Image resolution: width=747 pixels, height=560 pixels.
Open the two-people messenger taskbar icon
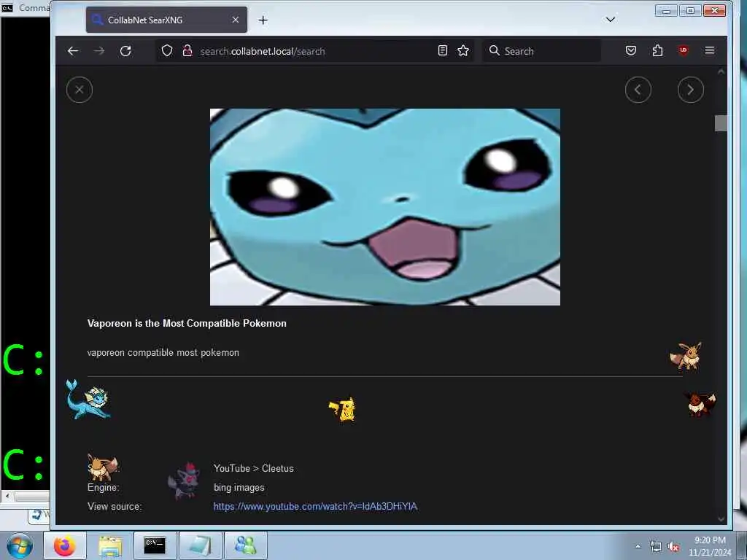click(x=245, y=545)
